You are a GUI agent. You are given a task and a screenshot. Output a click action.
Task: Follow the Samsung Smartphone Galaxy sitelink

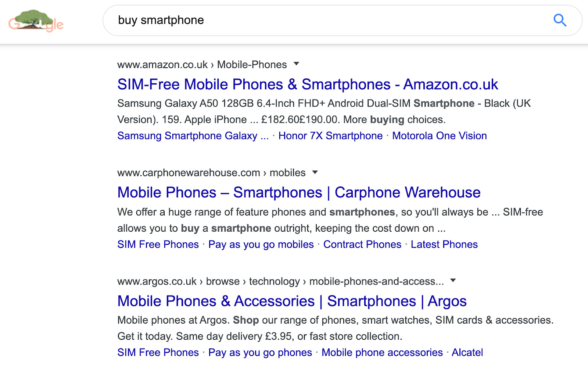coord(193,136)
